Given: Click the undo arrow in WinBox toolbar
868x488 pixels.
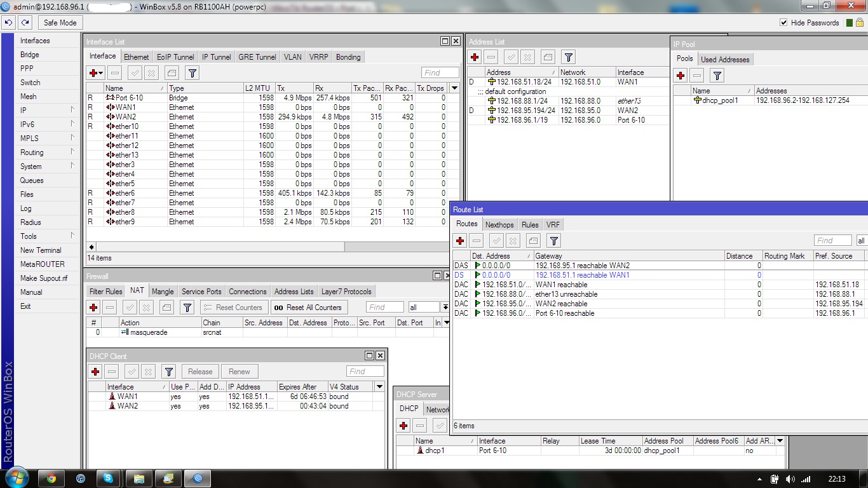Looking at the screenshot, I should (8, 23).
